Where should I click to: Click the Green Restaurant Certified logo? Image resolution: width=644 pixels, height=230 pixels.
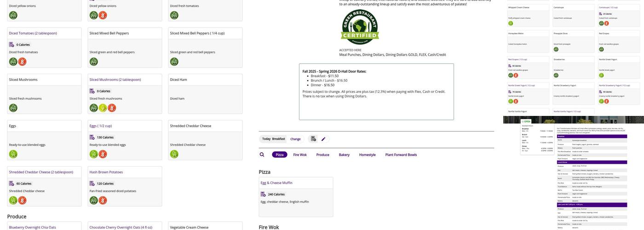[360, 27]
